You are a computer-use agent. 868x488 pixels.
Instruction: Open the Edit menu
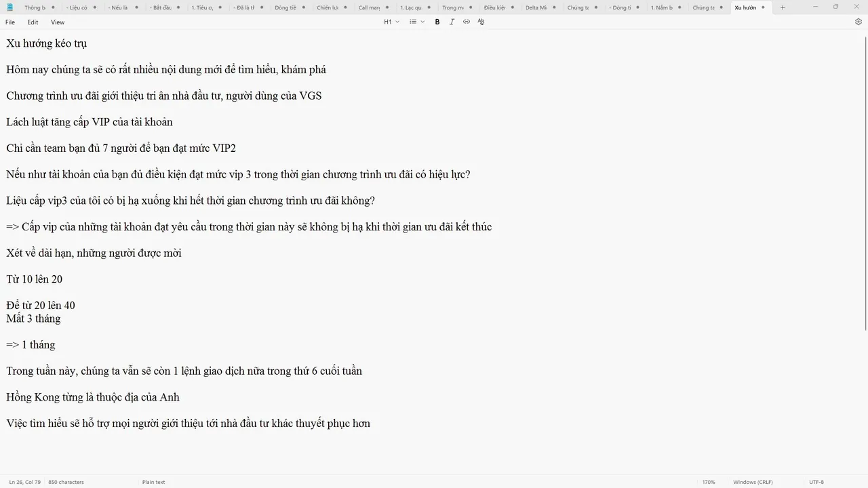[33, 22]
